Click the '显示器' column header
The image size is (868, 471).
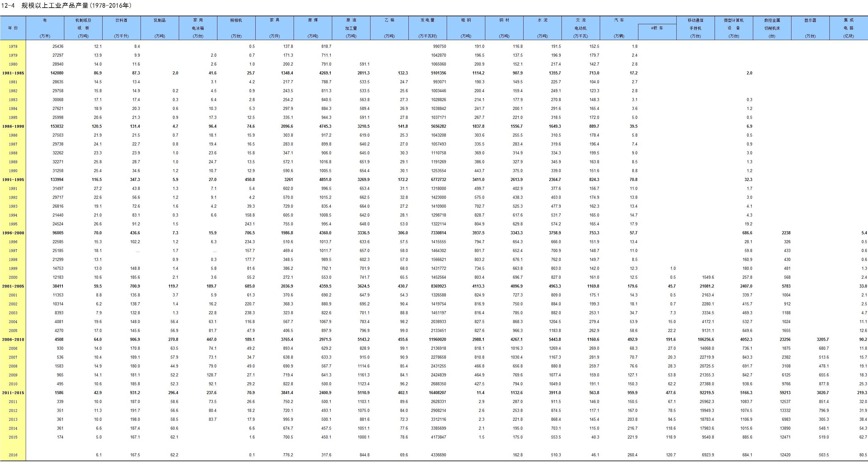[810, 28]
